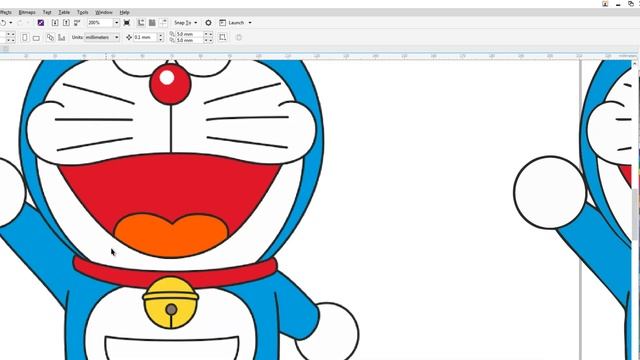Image resolution: width=640 pixels, height=360 pixels.
Task: Open the Bitmaps menu
Action: coord(27,12)
